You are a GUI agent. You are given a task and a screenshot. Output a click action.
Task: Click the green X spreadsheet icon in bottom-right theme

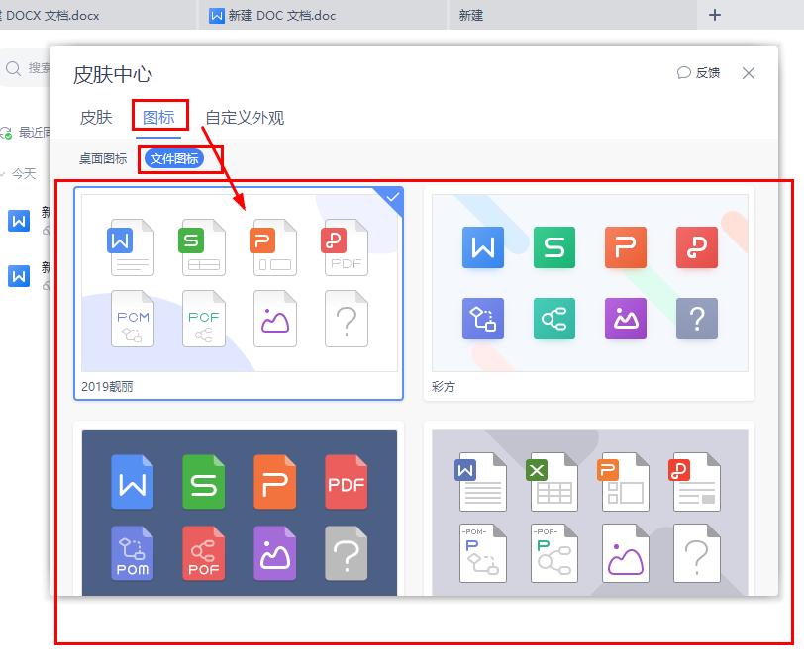pyautogui.click(x=553, y=482)
